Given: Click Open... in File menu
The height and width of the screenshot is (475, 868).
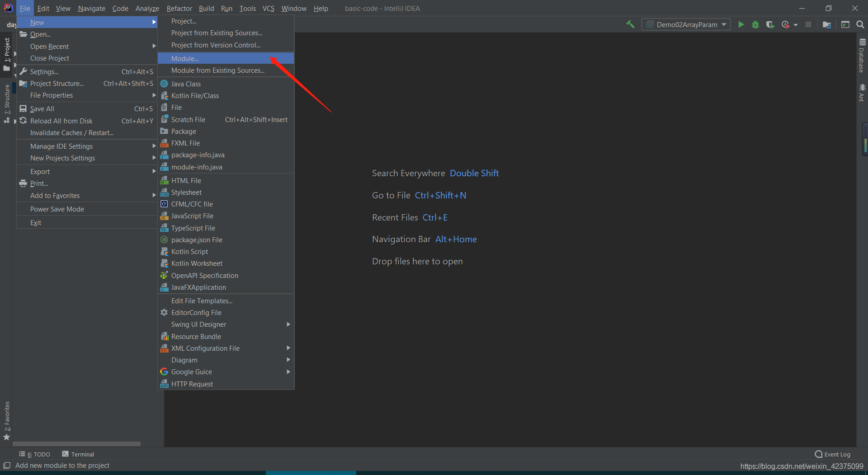Looking at the screenshot, I should [x=87, y=34].
